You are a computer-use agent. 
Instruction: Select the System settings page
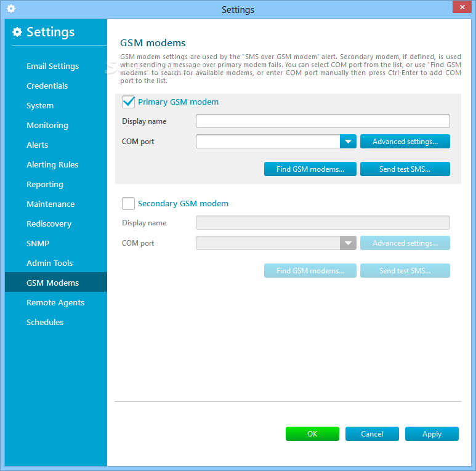pos(40,106)
